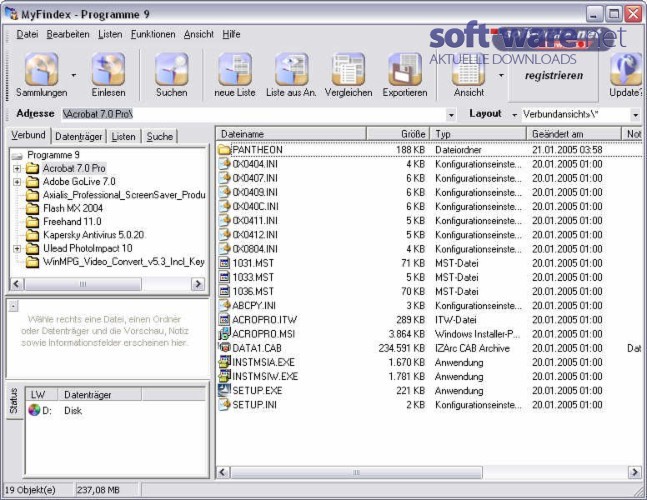Click the Datenträger column header in status list
Screen dimensions: 647x500
pyautogui.click(x=99, y=394)
